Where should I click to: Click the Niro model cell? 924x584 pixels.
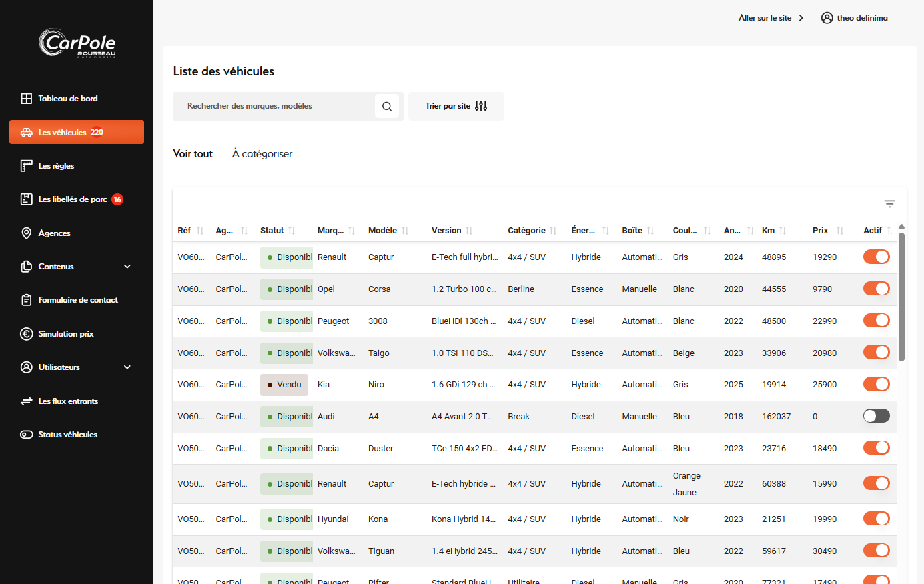click(376, 385)
